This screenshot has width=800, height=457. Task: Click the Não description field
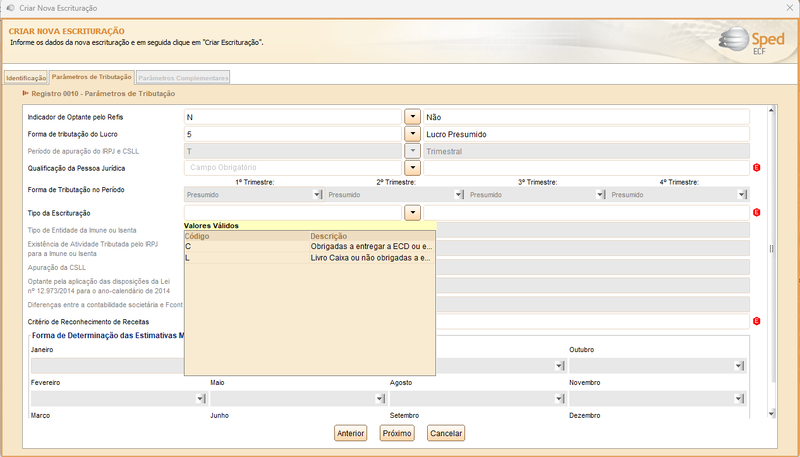point(586,117)
